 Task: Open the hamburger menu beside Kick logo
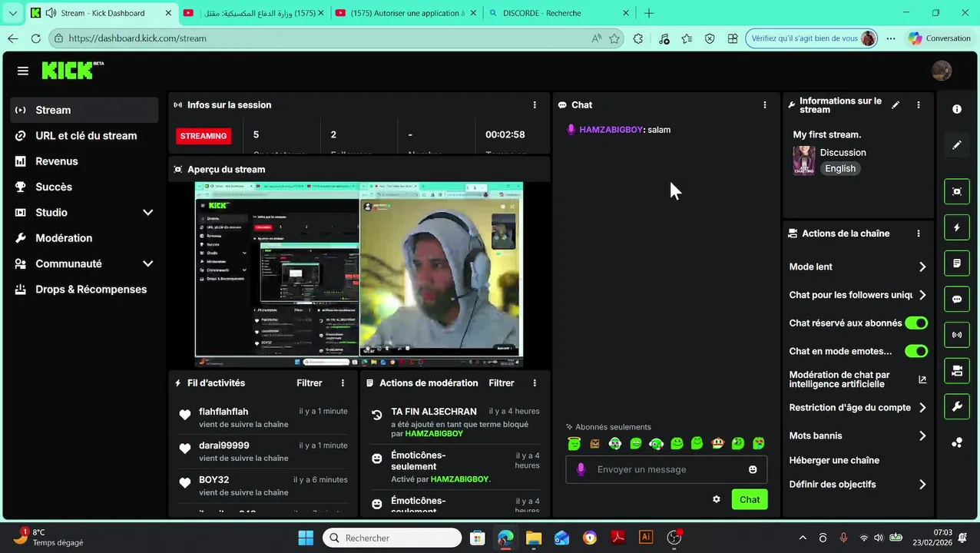click(23, 71)
